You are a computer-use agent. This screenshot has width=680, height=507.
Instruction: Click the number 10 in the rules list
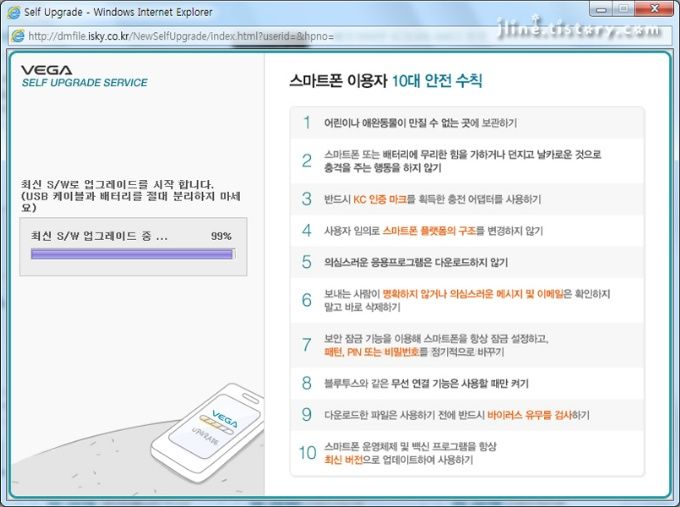[307, 453]
